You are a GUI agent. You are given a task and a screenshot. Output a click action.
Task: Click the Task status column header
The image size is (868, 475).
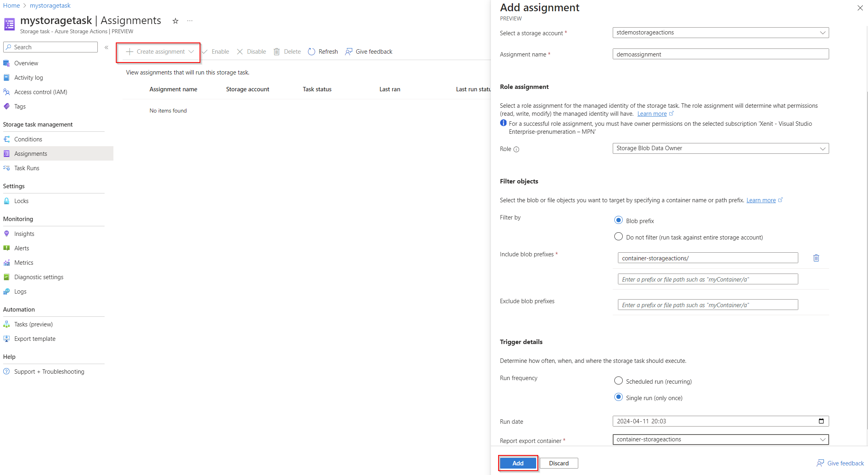coord(317,89)
